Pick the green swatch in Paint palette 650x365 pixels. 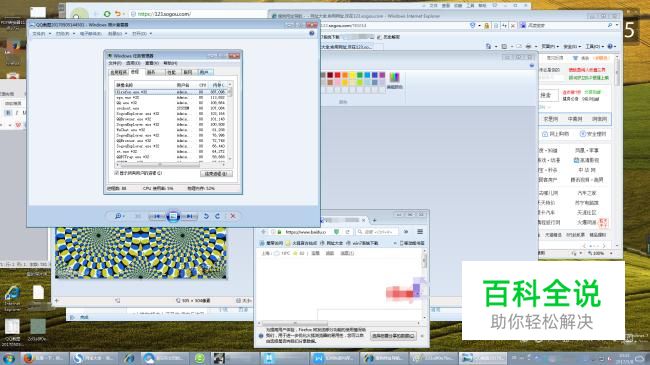(360, 75)
